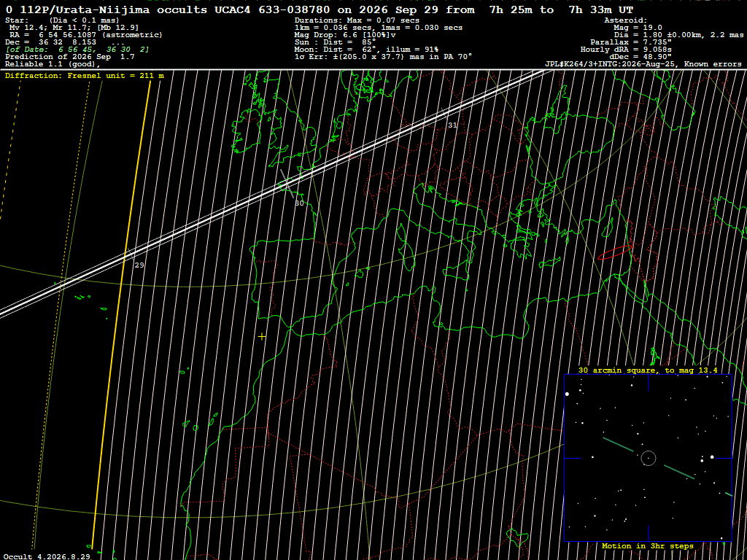Click the yellow cross marker off Portugal

(x=262, y=337)
